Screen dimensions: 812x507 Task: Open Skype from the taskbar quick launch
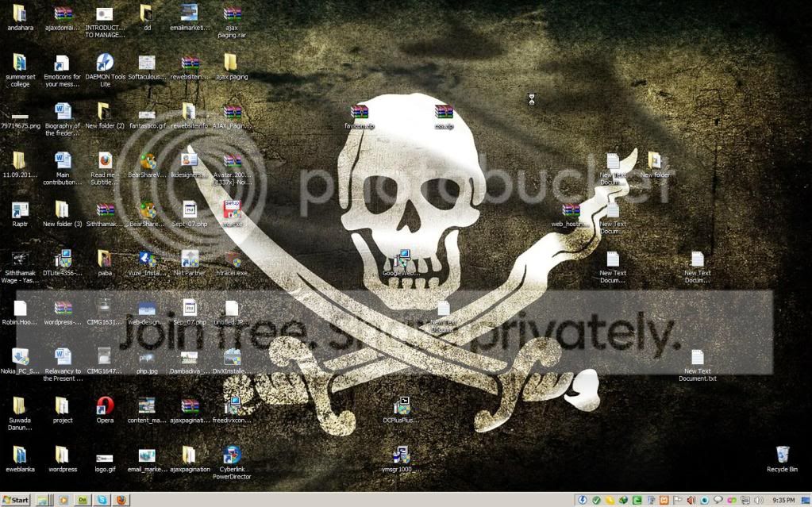tap(102, 500)
